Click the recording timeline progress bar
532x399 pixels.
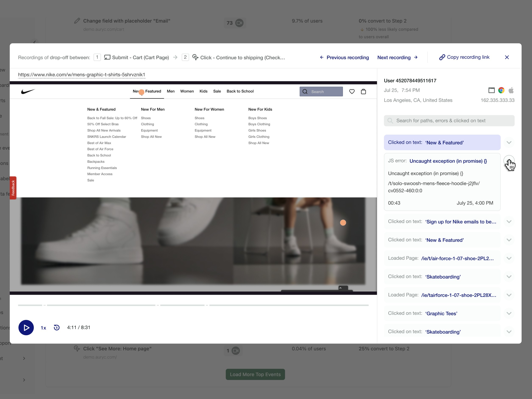coord(193,305)
